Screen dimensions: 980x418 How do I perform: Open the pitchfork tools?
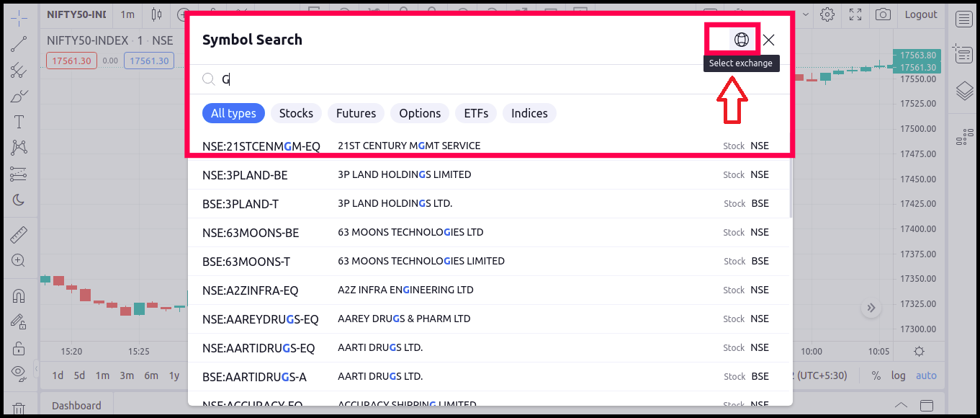tap(19, 70)
